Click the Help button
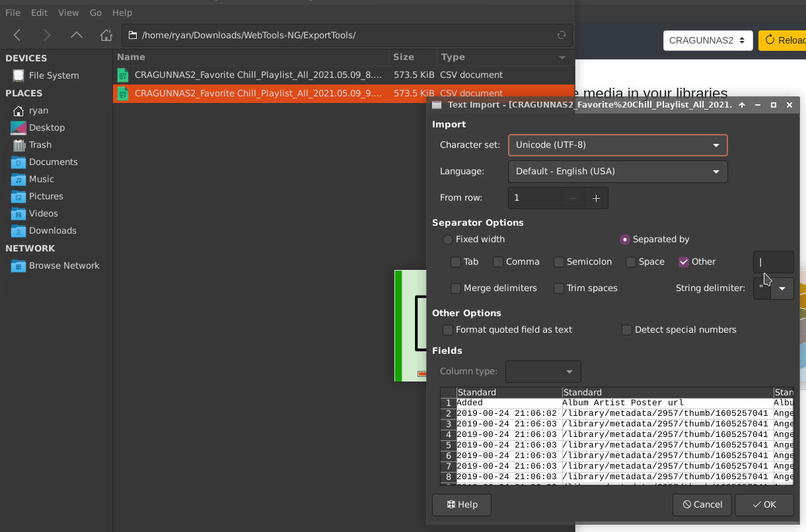Screen dimensions: 806x532 (x=461, y=504)
